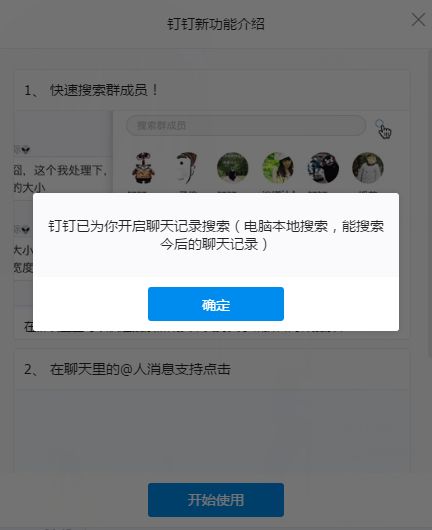Viewport: 432px width, 530px height.
Task: Click the chat message 这个我处理下
Action: click(x=70, y=170)
